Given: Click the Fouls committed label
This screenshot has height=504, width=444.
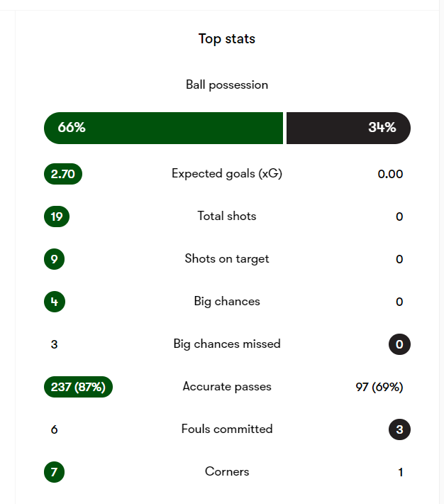Looking at the screenshot, I should click(x=226, y=429).
